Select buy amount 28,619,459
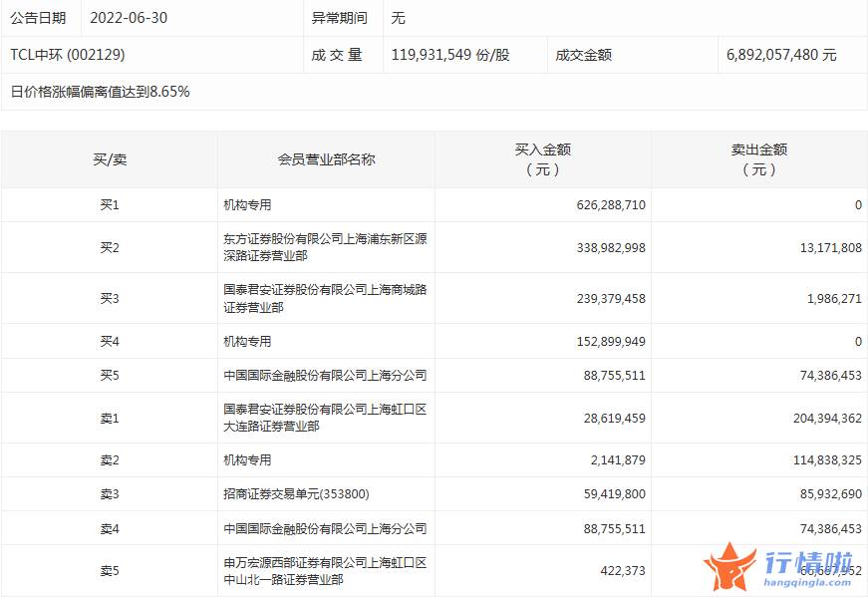The image size is (868, 597). pyautogui.click(x=615, y=419)
